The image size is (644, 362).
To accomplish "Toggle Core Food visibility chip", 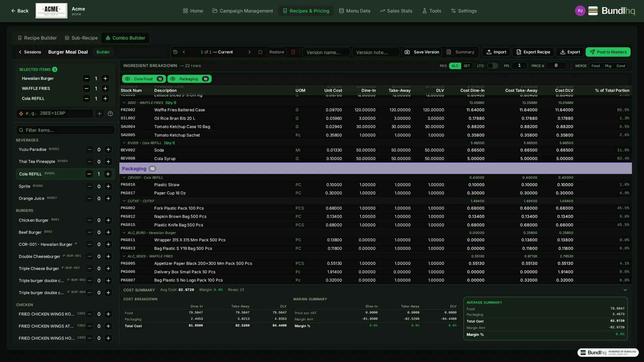I will point(144,79).
